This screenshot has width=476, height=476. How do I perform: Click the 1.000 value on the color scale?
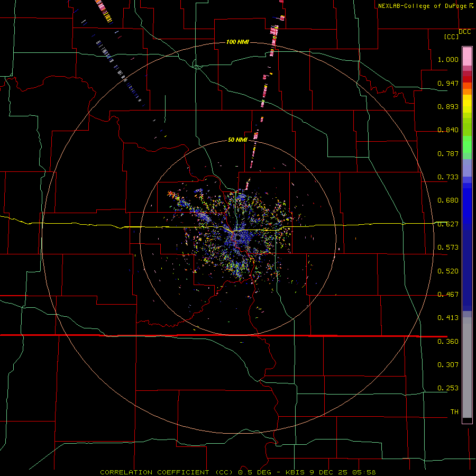click(448, 59)
